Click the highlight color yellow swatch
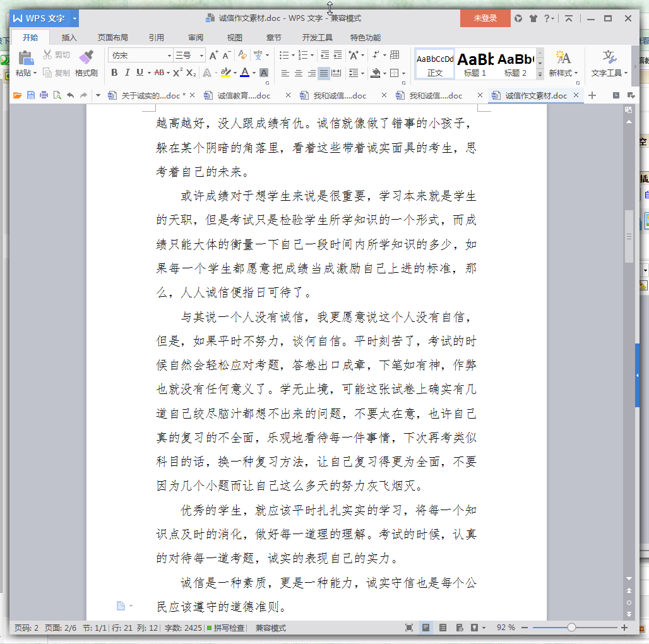Screen dimensions: 649x644 (225, 73)
